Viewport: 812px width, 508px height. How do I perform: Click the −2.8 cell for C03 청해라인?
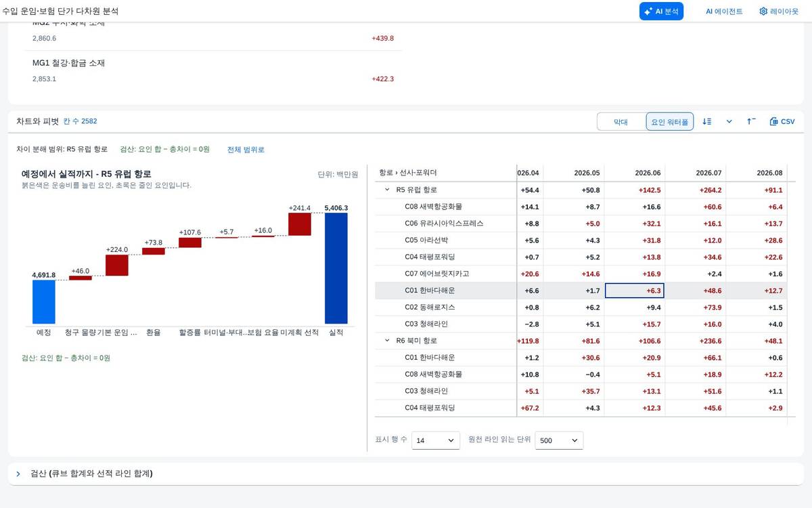click(530, 324)
